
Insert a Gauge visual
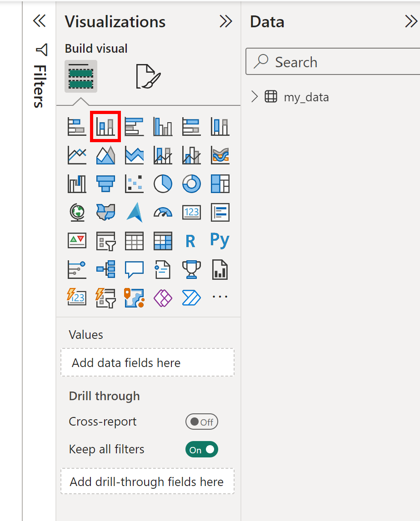pos(163,212)
